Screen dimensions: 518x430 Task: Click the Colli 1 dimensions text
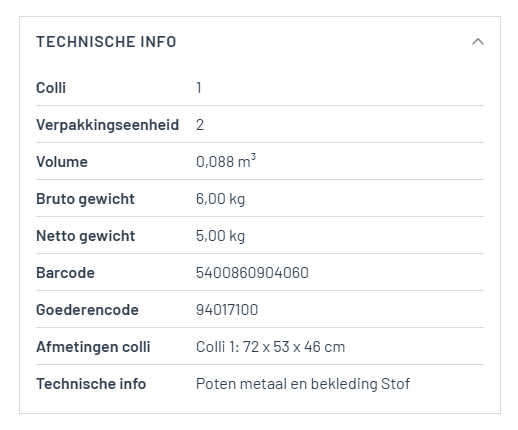coord(270,347)
